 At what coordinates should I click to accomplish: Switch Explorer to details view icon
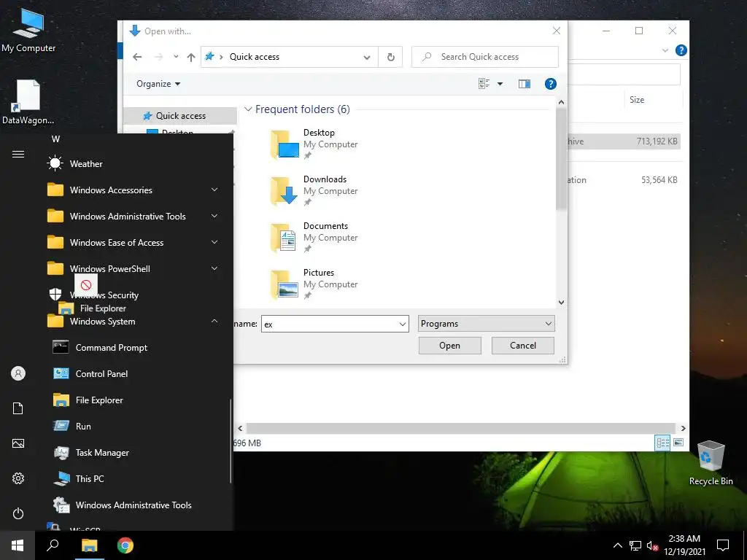coord(662,443)
